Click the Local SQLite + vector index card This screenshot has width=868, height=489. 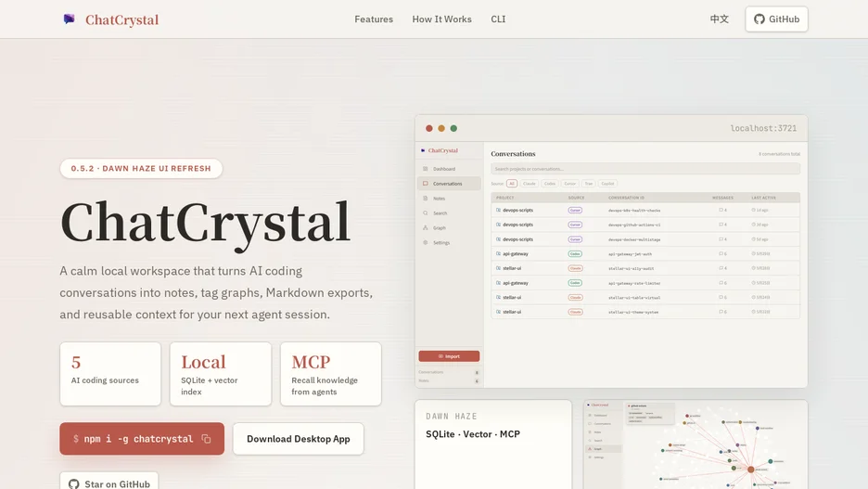pyautogui.click(x=221, y=374)
